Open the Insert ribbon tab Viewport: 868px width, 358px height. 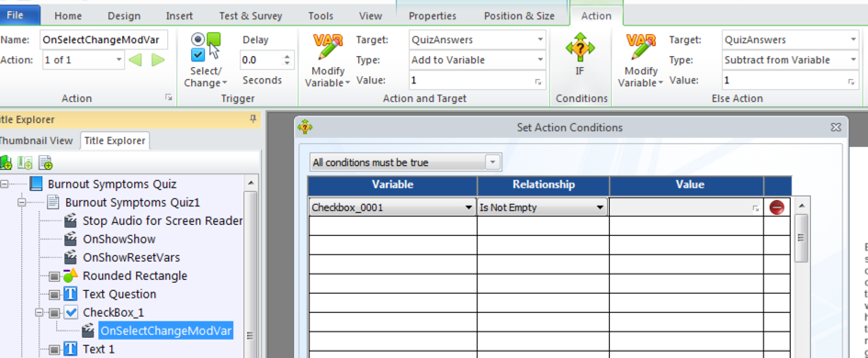[x=179, y=16]
